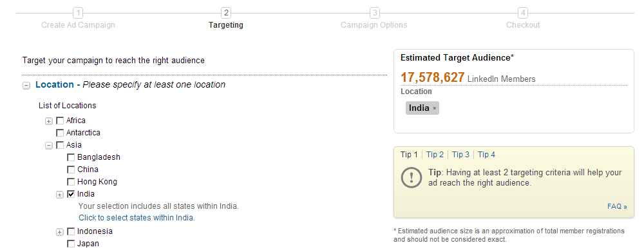Click the tip exclamation mark icon

point(411,178)
